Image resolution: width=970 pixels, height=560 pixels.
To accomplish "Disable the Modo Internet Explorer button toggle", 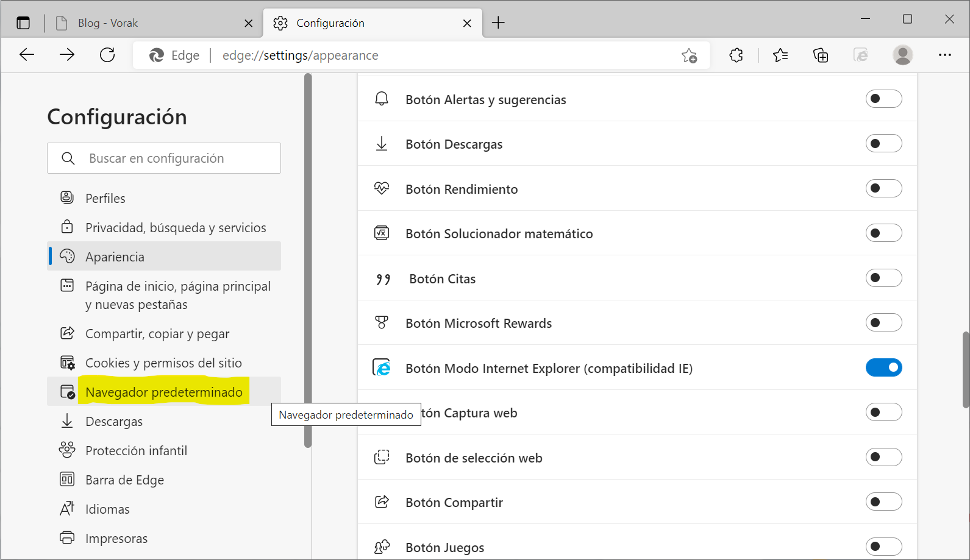I will pos(883,367).
